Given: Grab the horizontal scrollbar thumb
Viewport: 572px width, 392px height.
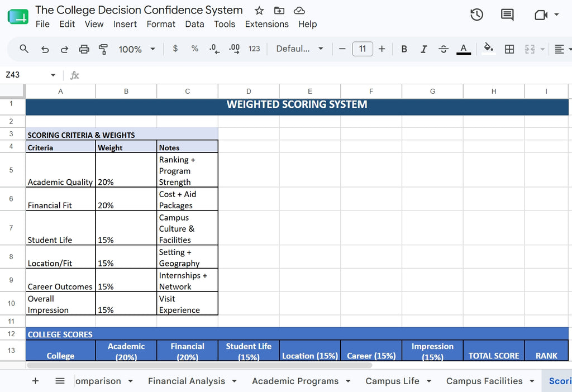Looking at the screenshot, I should coord(199,365).
